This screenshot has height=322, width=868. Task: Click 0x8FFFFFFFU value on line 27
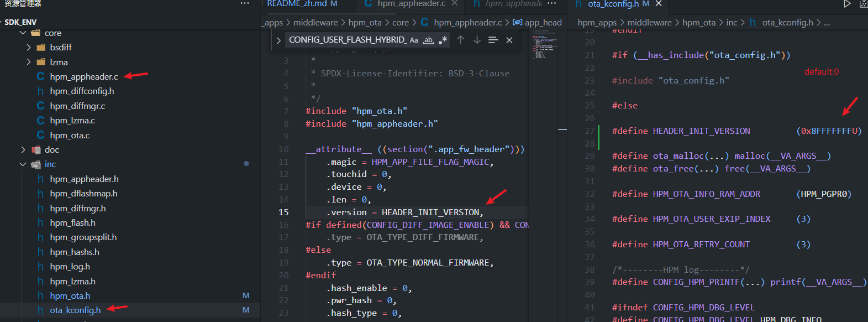[829, 131]
